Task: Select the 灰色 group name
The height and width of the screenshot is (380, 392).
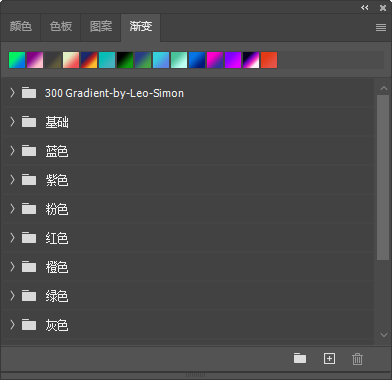Action: pyautogui.click(x=57, y=325)
